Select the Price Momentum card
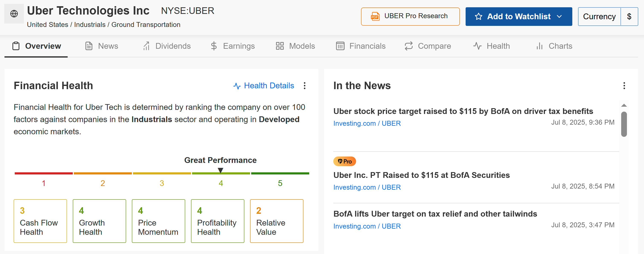Viewport: 644px width, 254px height. pos(159,221)
